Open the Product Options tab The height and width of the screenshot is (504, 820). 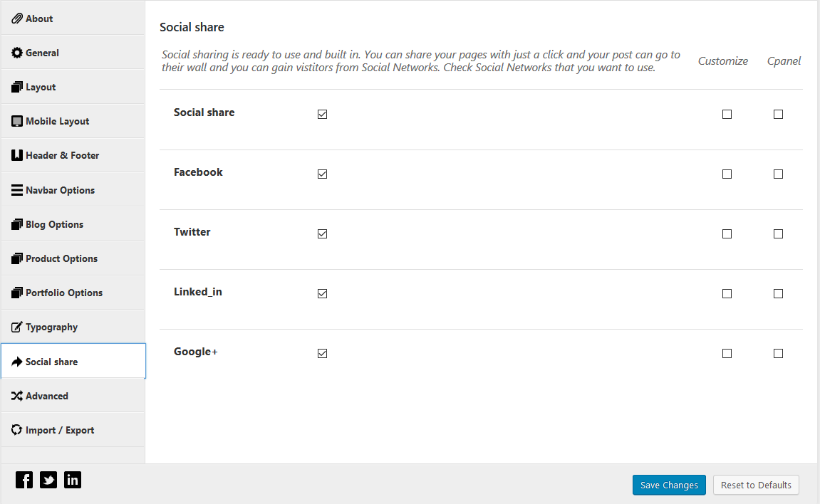pyautogui.click(x=61, y=258)
